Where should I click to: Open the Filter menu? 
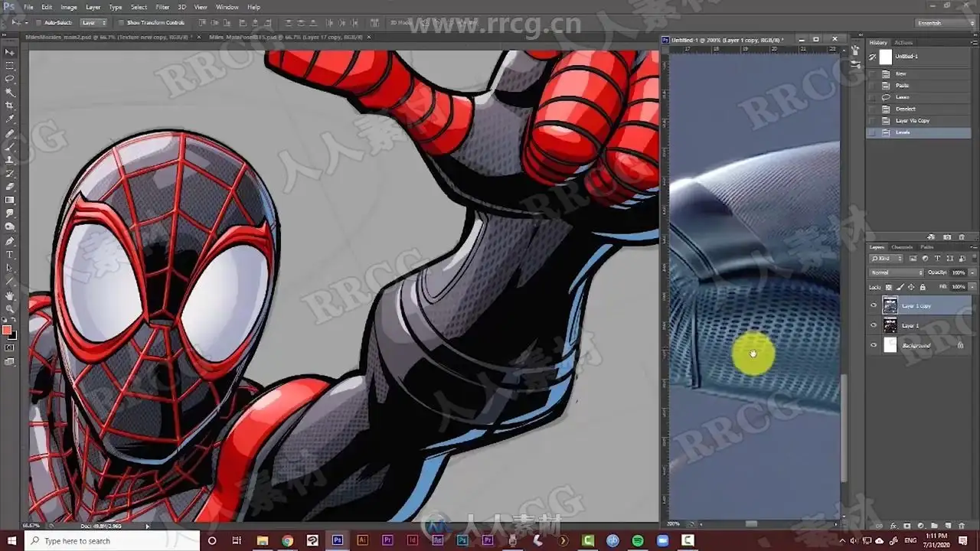pos(162,7)
